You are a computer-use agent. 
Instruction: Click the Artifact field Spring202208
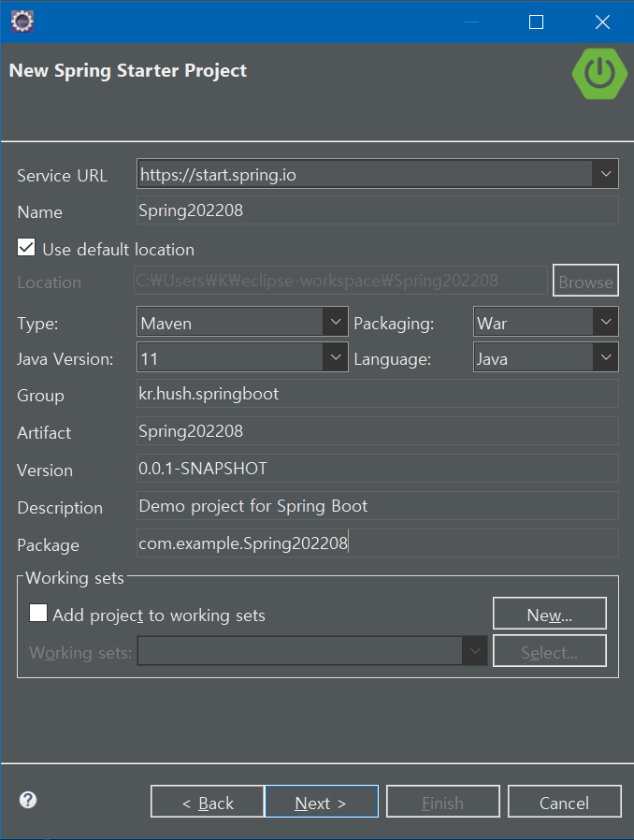(378, 431)
